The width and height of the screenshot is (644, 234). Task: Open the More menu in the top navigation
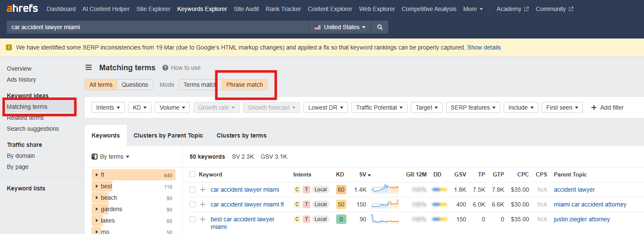click(x=473, y=9)
